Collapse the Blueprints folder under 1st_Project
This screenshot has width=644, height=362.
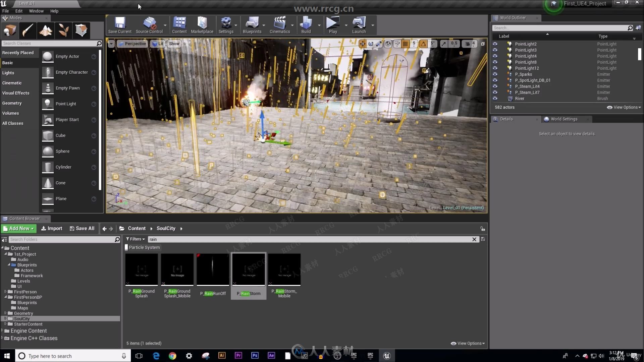pyautogui.click(x=9, y=265)
